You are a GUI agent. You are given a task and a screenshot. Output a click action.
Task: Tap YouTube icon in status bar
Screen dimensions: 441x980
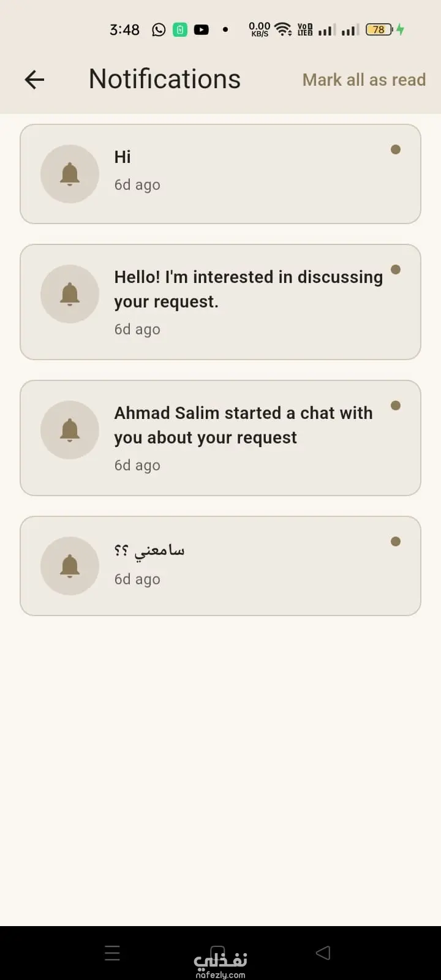click(201, 29)
